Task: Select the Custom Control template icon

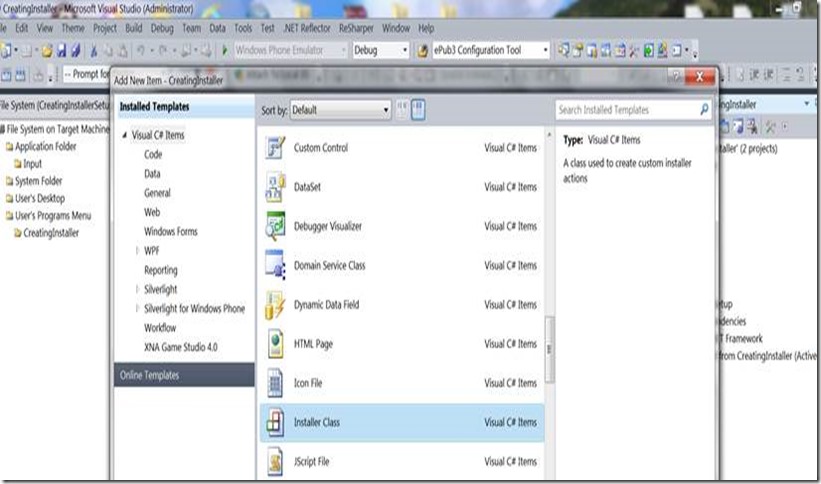Action: (274, 148)
